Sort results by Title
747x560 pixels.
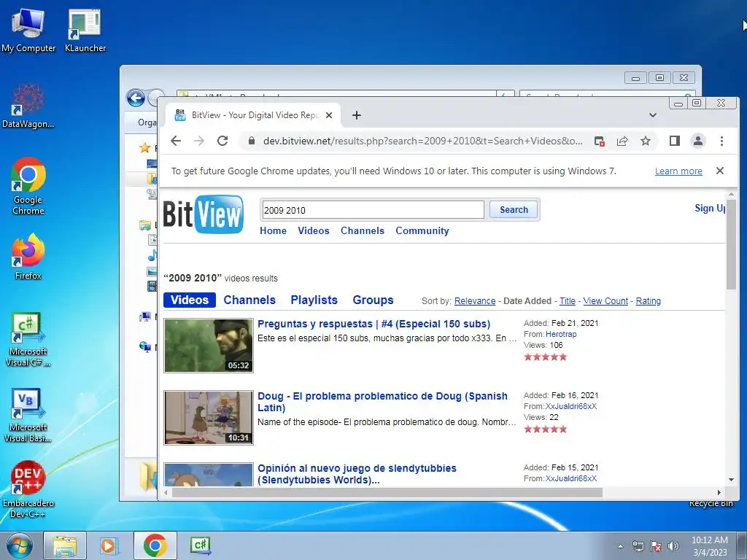[x=568, y=301]
